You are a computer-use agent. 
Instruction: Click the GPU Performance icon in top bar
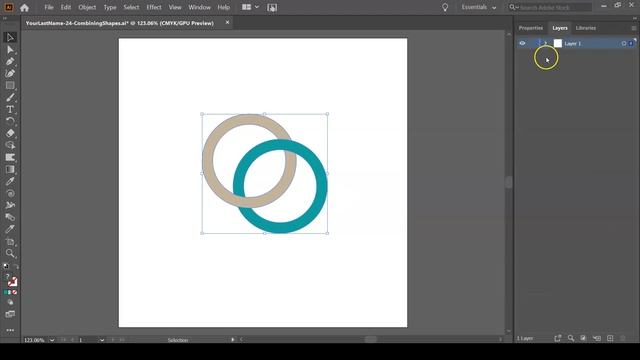(272, 7)
